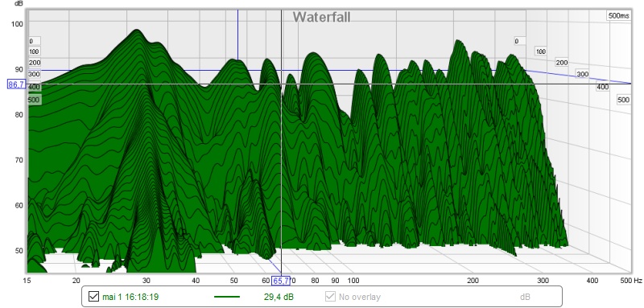644x308 pixels.
Task: Click the 86,7 dB cursor readout box
Action: 16,84
